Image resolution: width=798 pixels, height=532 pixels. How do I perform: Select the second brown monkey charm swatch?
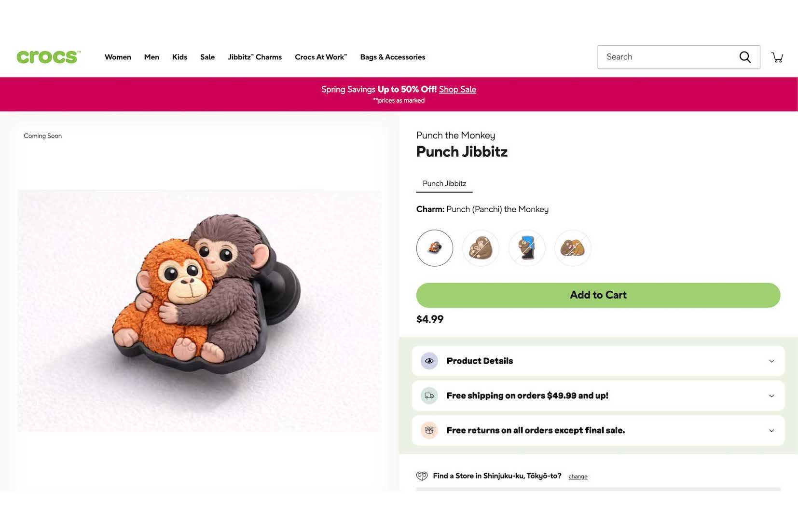click(481, 248)
